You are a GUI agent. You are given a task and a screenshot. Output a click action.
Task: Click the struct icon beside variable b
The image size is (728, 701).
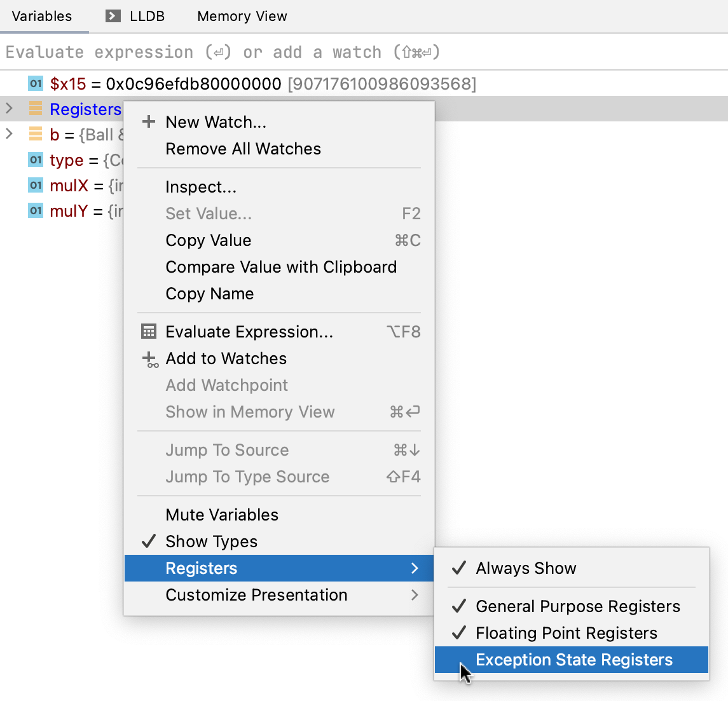tap(36, 135)
